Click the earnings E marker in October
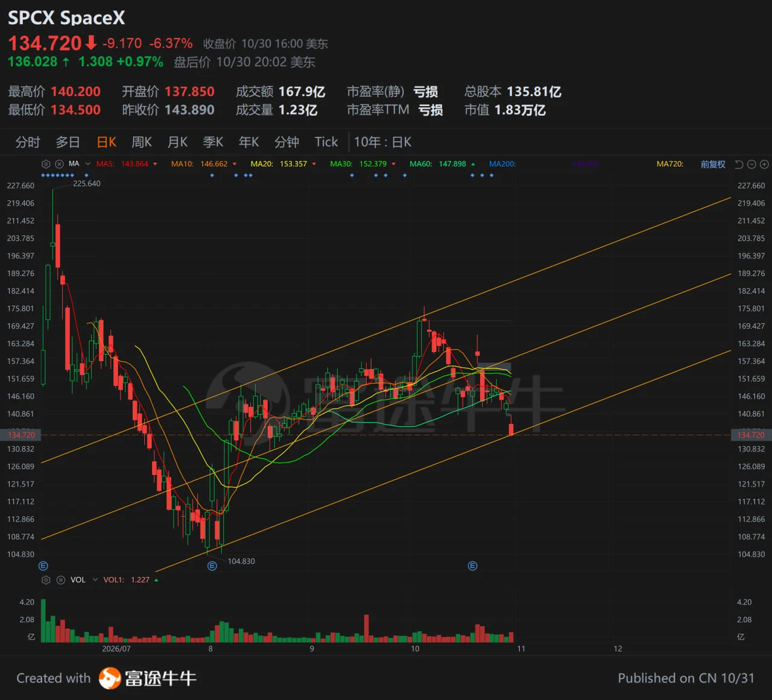 (472, 566)
